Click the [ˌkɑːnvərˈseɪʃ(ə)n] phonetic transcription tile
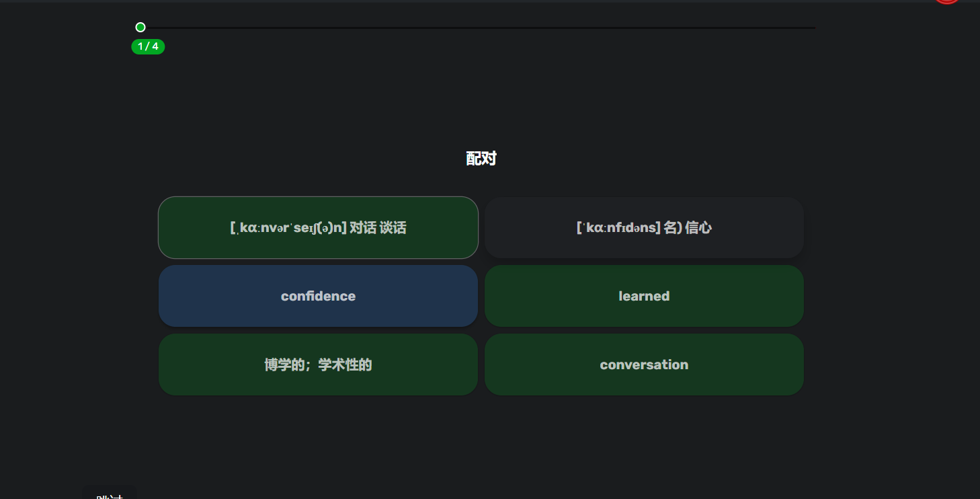The width and height of the screenshot is (980, 499). click(x=318, y=227)
